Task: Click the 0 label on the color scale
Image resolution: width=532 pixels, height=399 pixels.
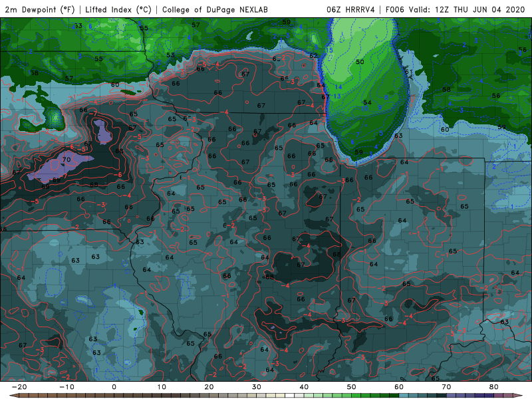Action: (x=114, y=387)
